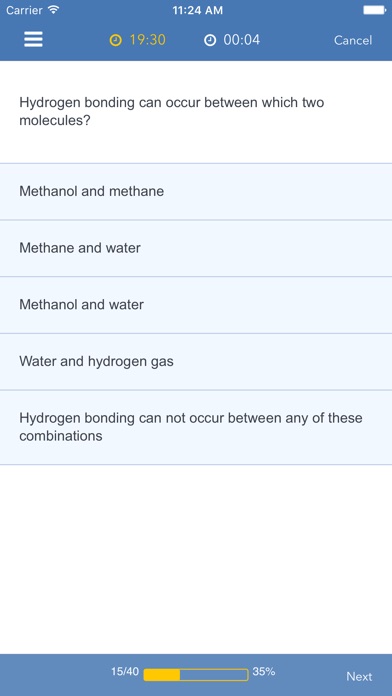This screenshot has width=392, height=696.
Task: Select answer Water and hydrogen gas
Action: point(196,362)
